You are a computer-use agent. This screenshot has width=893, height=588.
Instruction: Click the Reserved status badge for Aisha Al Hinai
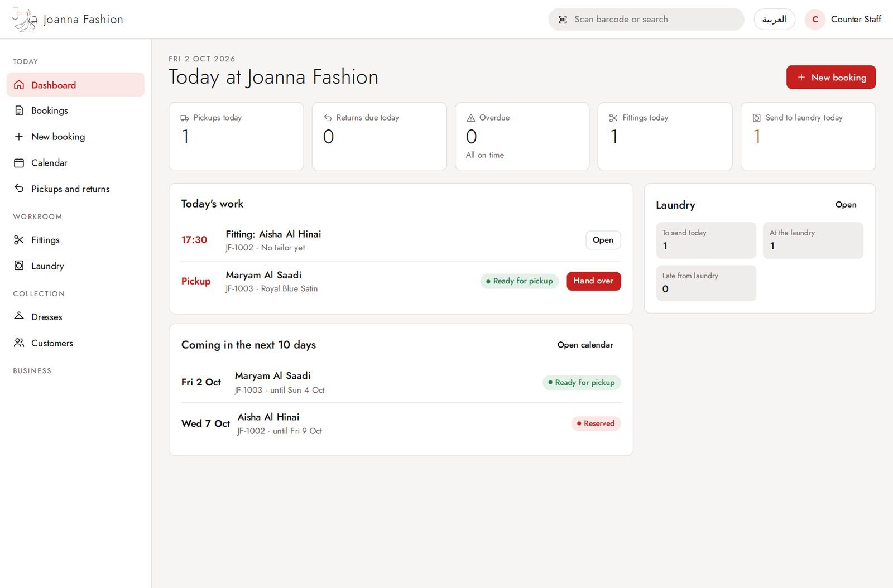point(596,423)
